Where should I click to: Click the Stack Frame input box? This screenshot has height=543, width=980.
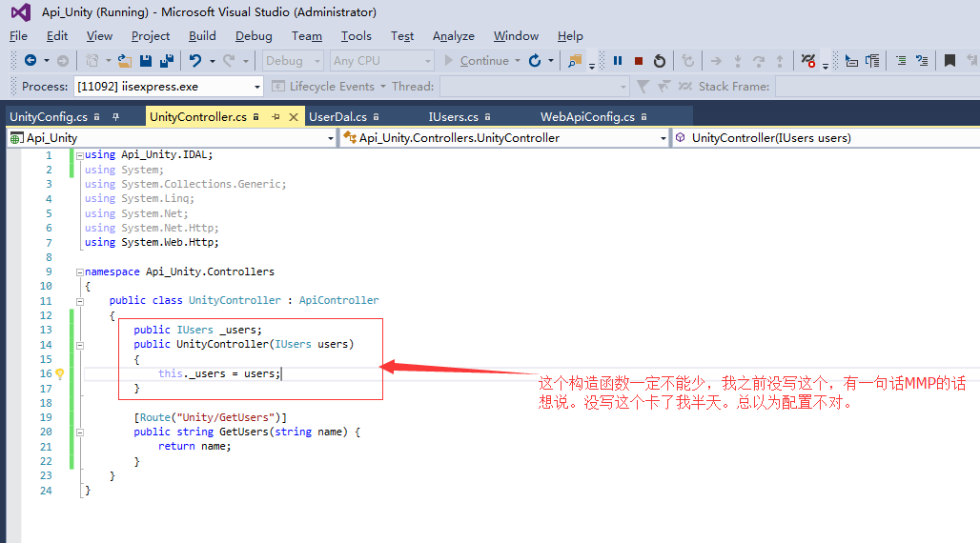tap(877, 87)
